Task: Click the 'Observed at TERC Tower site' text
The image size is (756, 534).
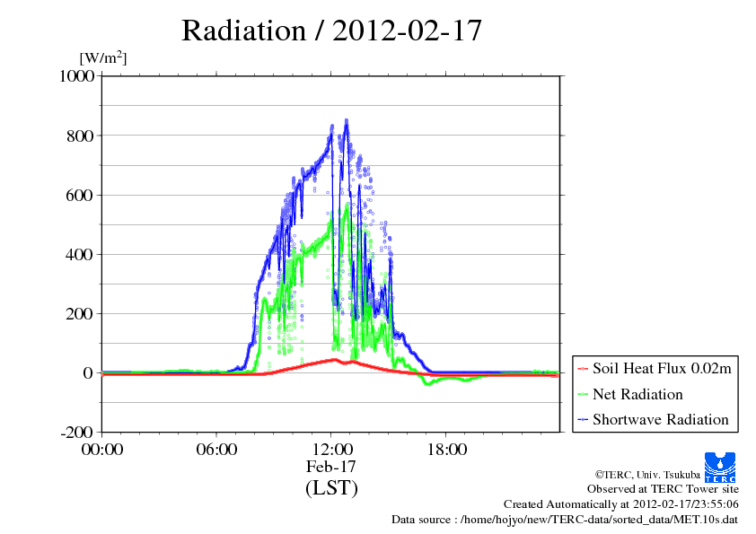Action: (x=663, y=489)
